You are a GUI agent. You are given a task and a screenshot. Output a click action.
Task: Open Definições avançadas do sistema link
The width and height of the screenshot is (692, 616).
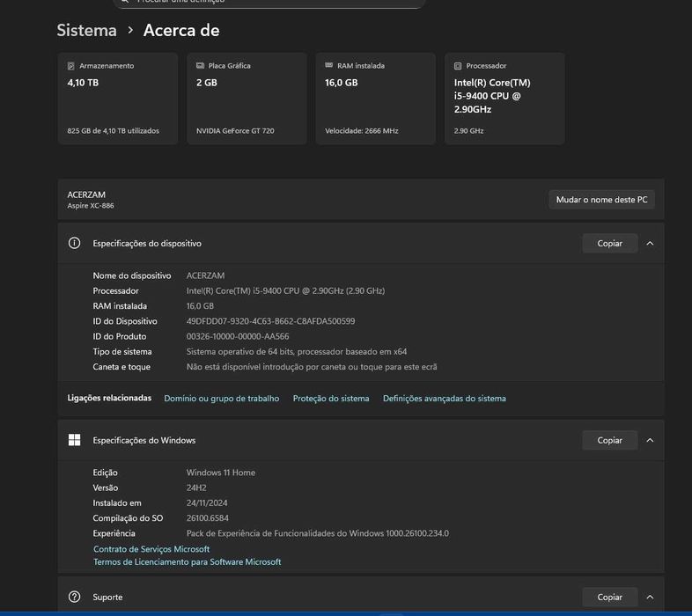[x=445, y=399]
